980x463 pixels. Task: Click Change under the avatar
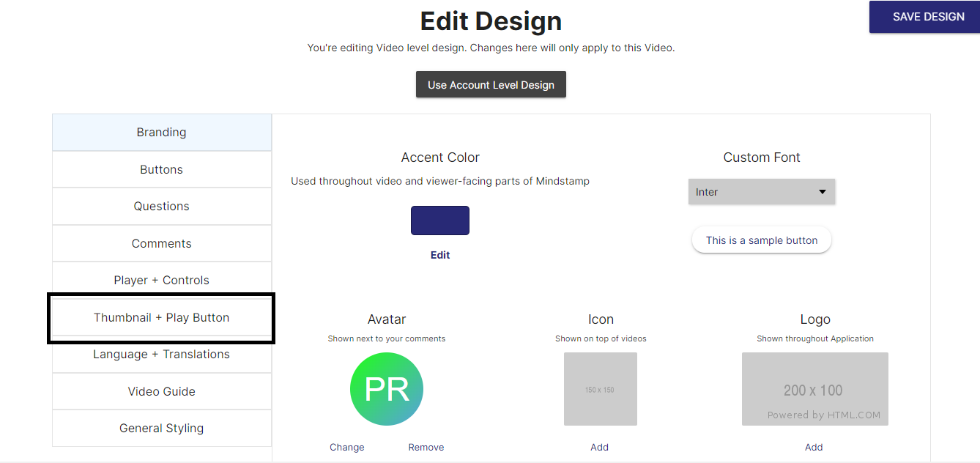[347, 448]
